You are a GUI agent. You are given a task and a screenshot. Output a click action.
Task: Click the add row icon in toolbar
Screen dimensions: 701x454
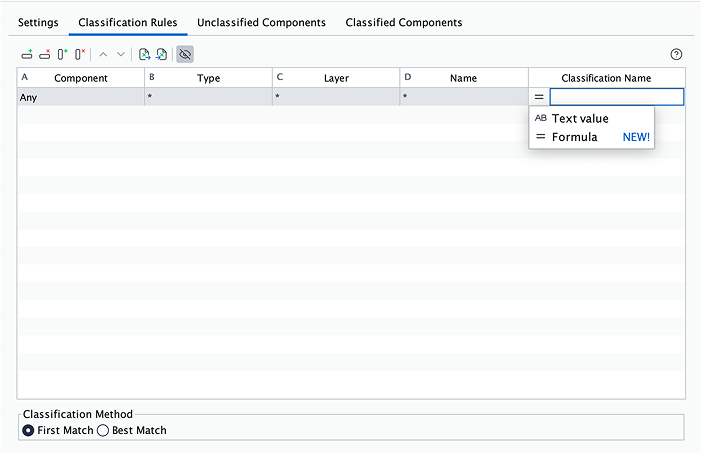click(x=27, y=54)
